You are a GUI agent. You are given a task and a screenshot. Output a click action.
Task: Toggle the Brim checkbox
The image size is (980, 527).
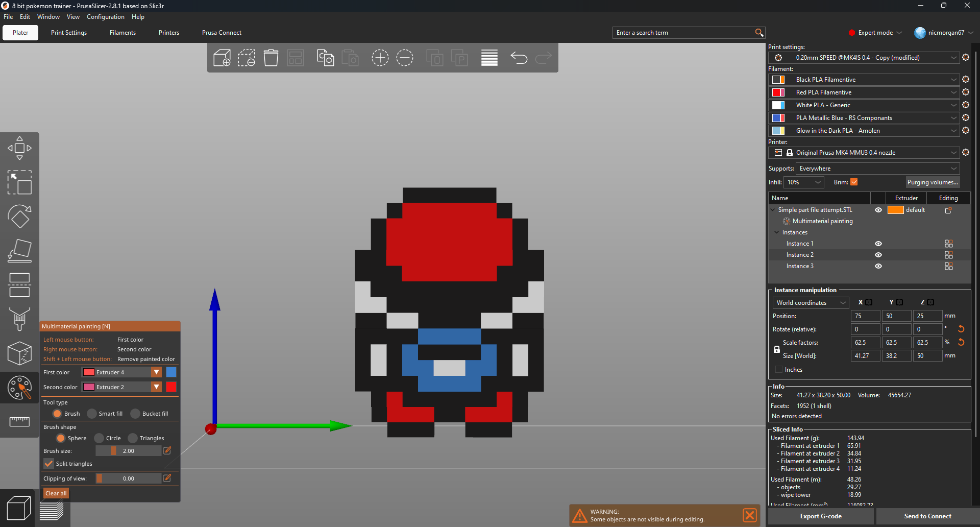[854, 182]
